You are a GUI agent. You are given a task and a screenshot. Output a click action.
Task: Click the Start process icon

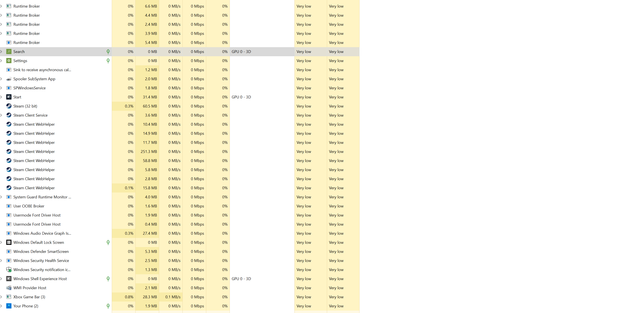point(9,97)
